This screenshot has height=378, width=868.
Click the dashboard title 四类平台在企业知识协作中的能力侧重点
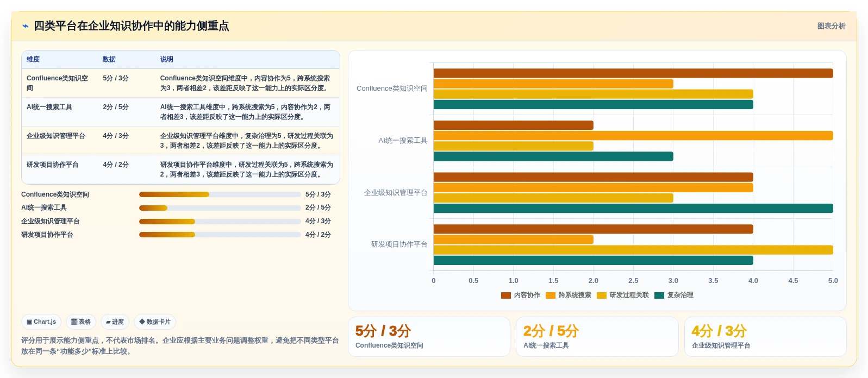[132, 26]
